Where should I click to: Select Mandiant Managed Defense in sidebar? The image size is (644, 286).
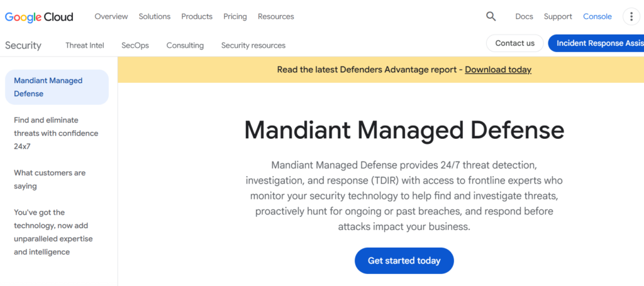point(57,87)
